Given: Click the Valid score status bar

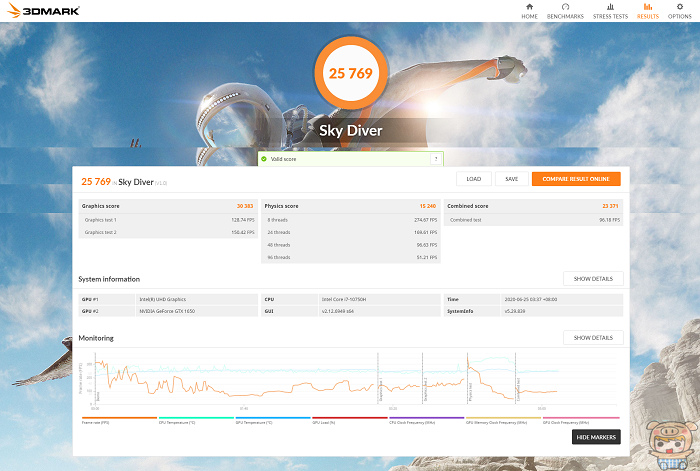Looking at the screenshot, I should point(350,159).
